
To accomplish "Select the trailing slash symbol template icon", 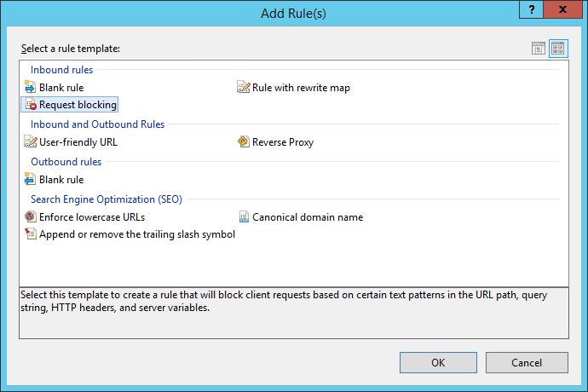I will 32,234.
